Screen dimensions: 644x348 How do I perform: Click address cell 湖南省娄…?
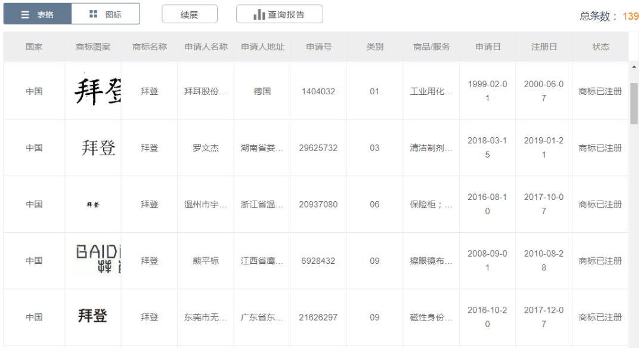tap(262, 147)
